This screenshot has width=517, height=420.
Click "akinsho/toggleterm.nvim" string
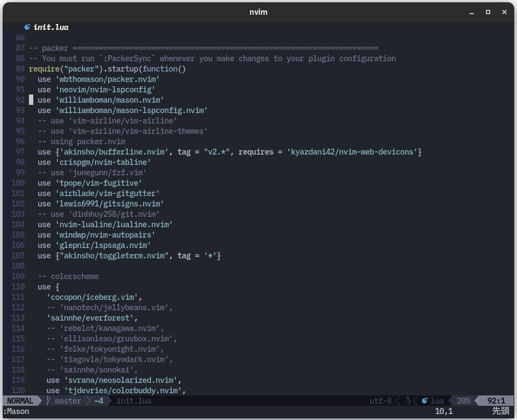[114, 256]
